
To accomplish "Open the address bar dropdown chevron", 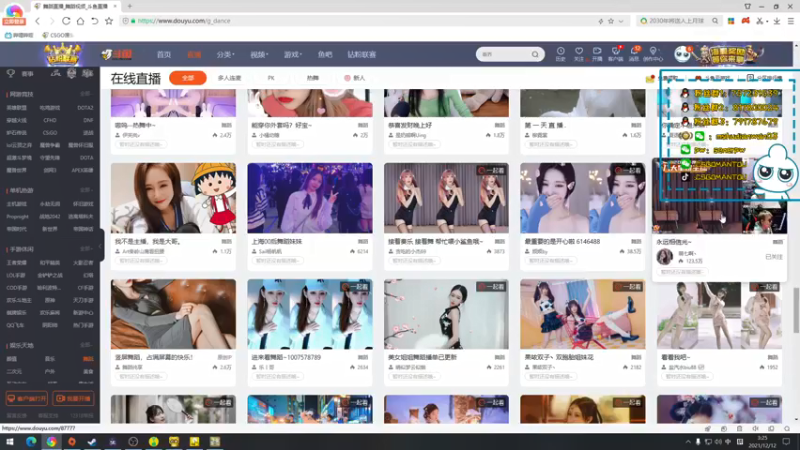I will point(621,21).
